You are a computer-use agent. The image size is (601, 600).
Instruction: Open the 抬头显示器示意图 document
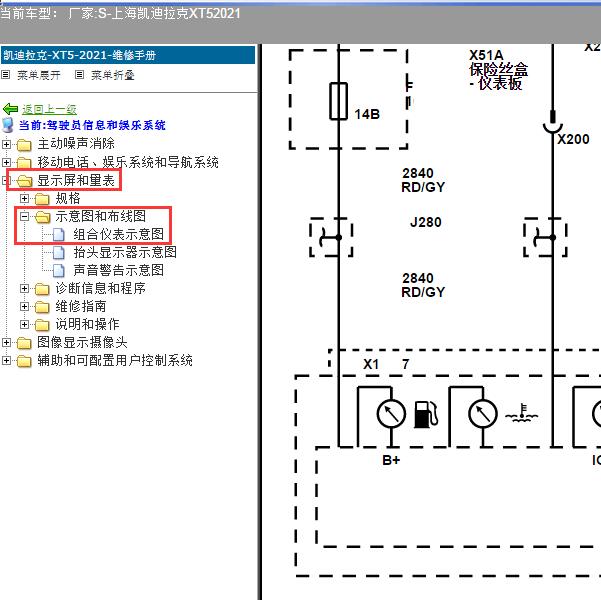tap(125, 252)
